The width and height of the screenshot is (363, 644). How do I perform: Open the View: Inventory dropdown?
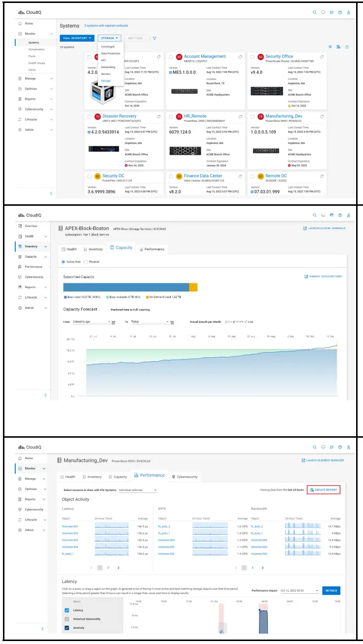point(77,38)
